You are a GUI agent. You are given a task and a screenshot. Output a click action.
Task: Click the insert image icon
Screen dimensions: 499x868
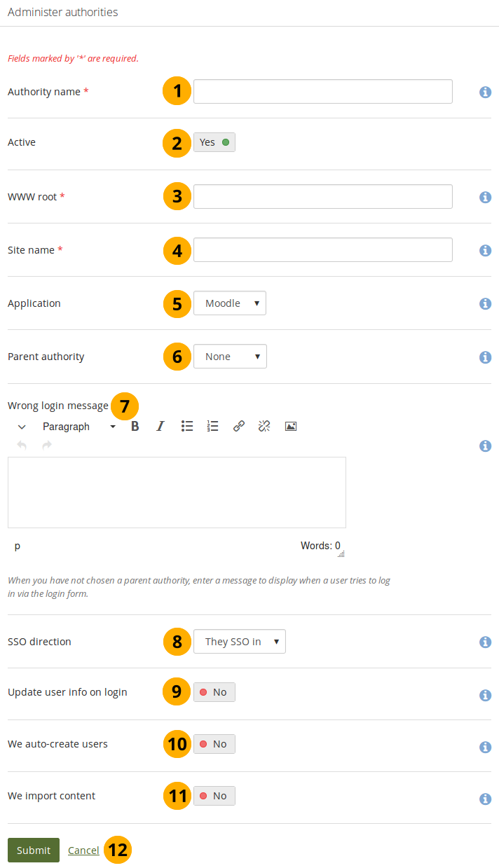[291, 426]
